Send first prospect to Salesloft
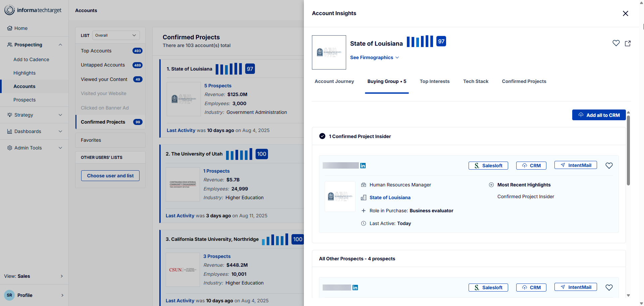This screenshot has height=306, width=644. click(x=488, y=166)
